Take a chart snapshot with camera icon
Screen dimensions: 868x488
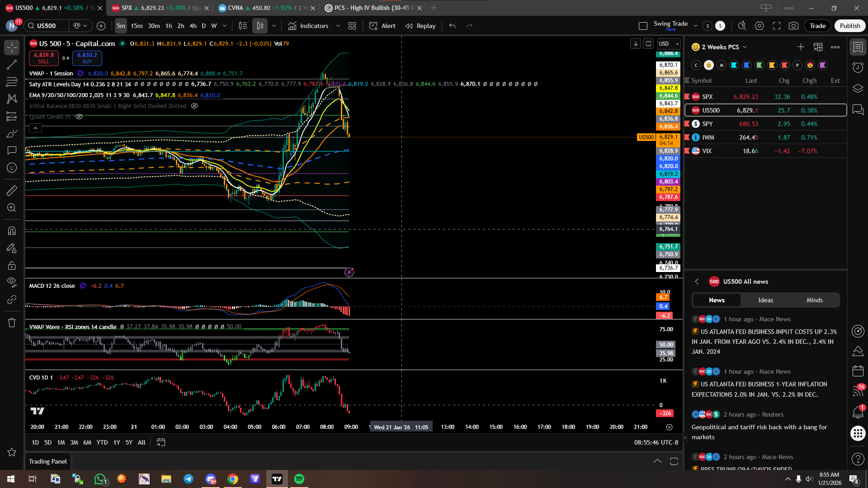793,26
